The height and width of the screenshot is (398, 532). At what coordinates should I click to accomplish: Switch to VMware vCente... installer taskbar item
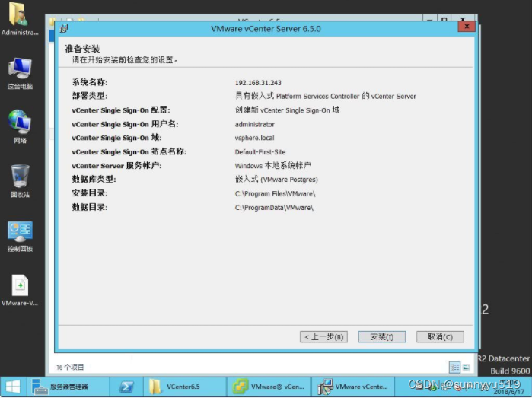tap(352, 387)
